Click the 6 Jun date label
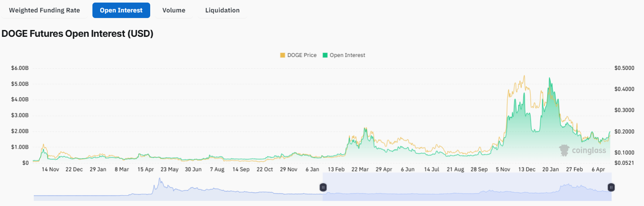Screen dimensions: 644x206 408,170
